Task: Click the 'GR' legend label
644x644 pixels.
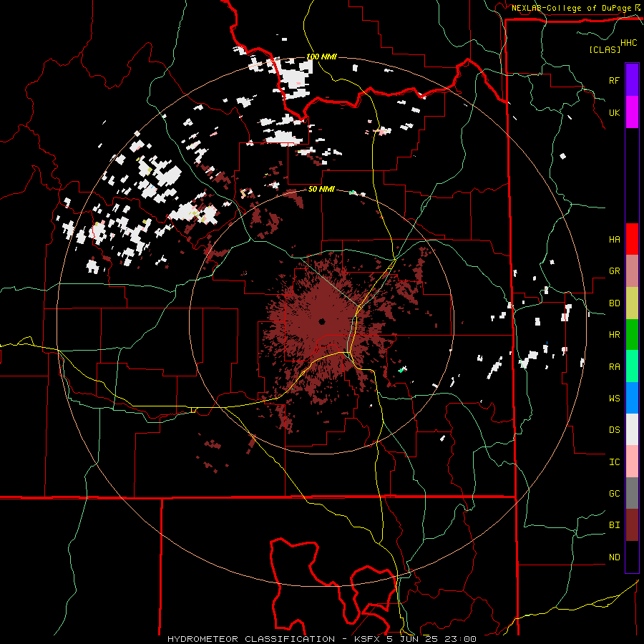Action: (614, 271)
